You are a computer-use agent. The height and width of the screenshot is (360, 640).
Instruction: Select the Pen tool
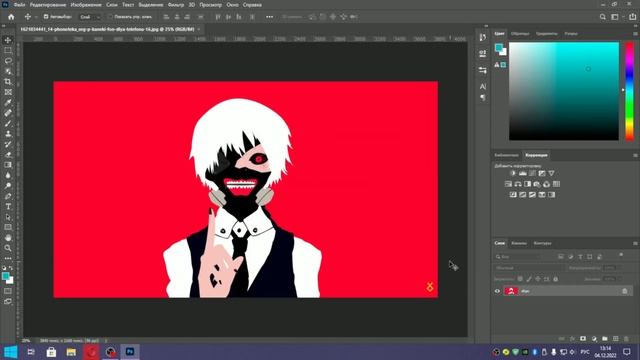point(8,196)
